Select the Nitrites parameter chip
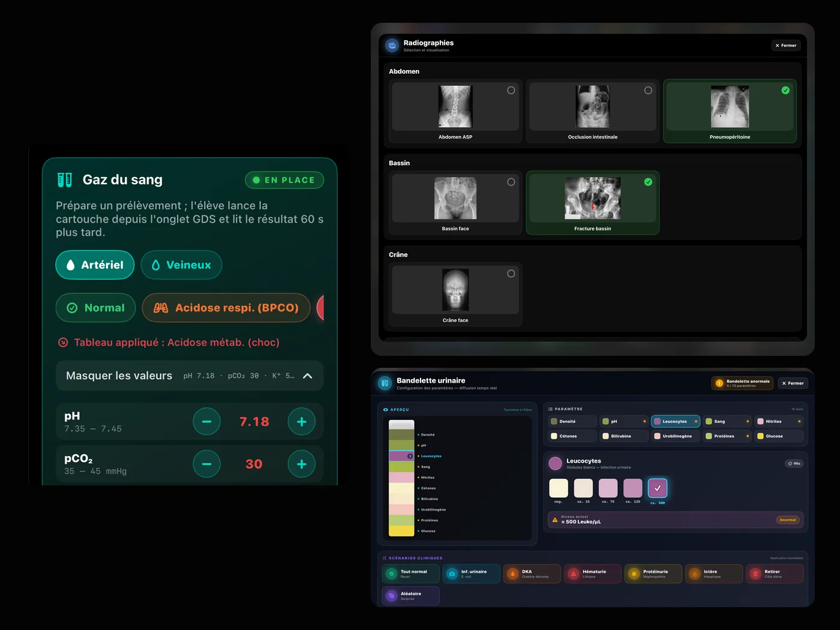The width and height of the screenshot is (840, 630). (779, 421)
